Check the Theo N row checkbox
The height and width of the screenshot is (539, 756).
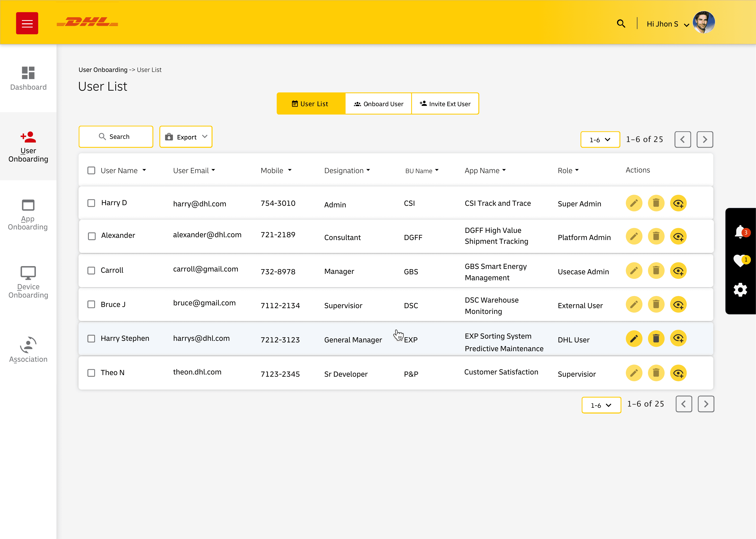[x=91, y=373]
